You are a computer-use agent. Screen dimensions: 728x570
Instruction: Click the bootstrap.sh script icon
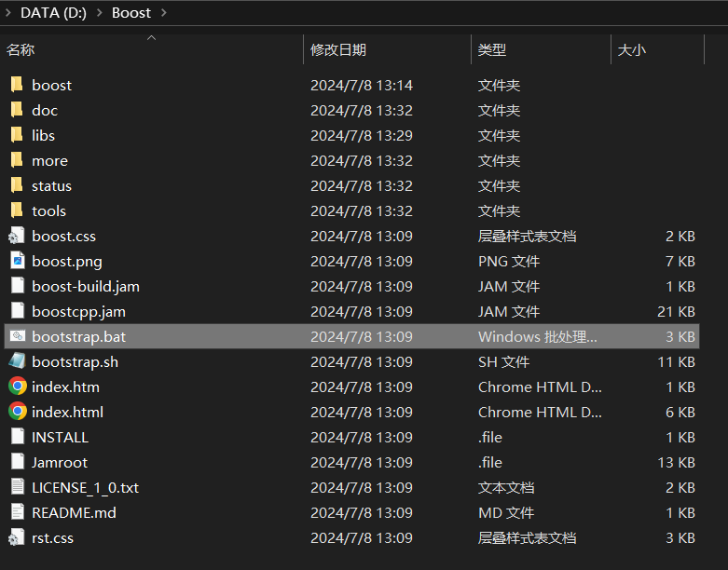18,360
